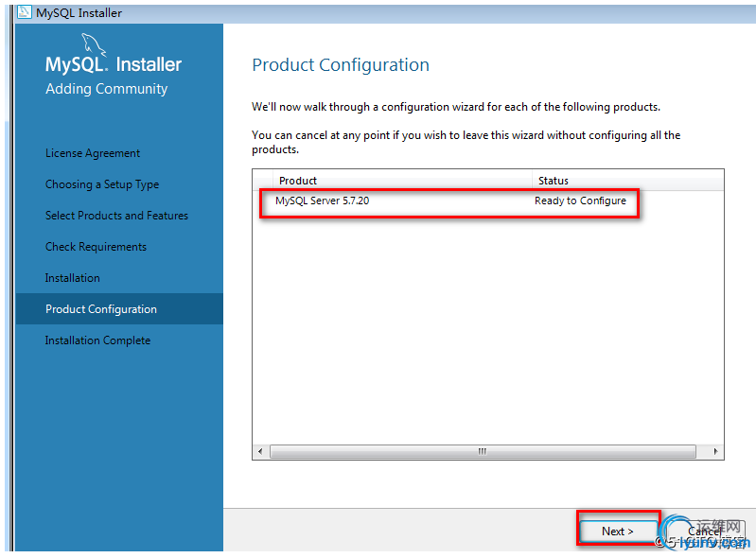Go to the Check Requirements step

pos(96,247)
